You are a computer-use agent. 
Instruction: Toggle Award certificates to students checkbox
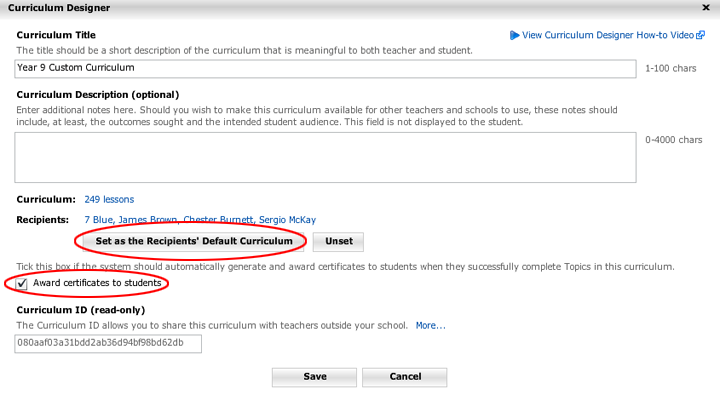click(x=22, y=283)
